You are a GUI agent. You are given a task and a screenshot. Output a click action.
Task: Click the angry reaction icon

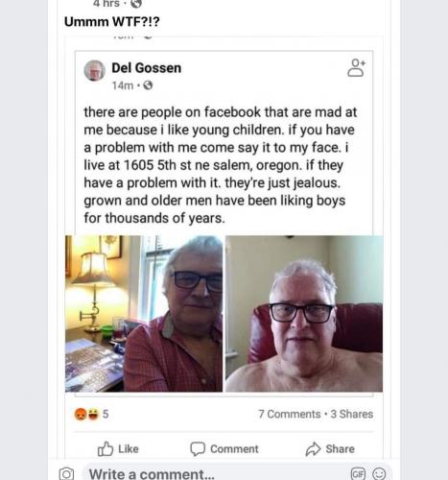81,414
